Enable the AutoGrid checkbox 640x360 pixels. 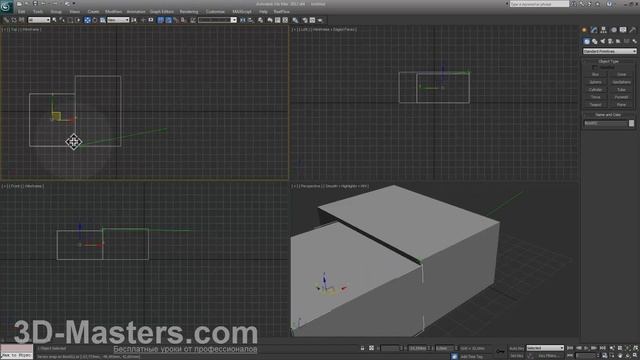click(595, 67)
